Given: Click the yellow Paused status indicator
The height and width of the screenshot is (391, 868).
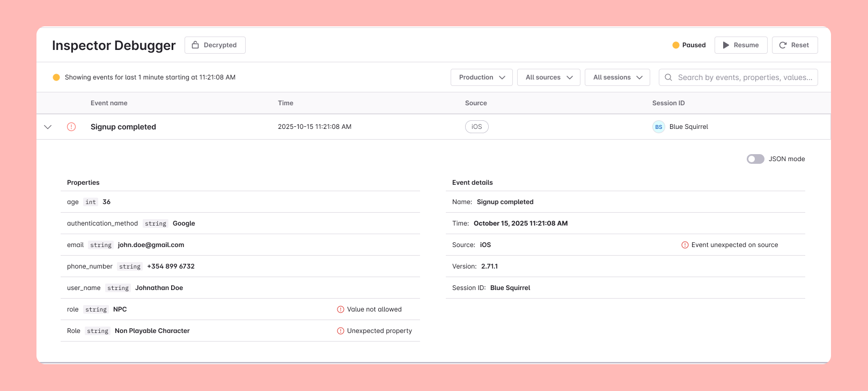Looking at the screenshot, I should (676, 45).
